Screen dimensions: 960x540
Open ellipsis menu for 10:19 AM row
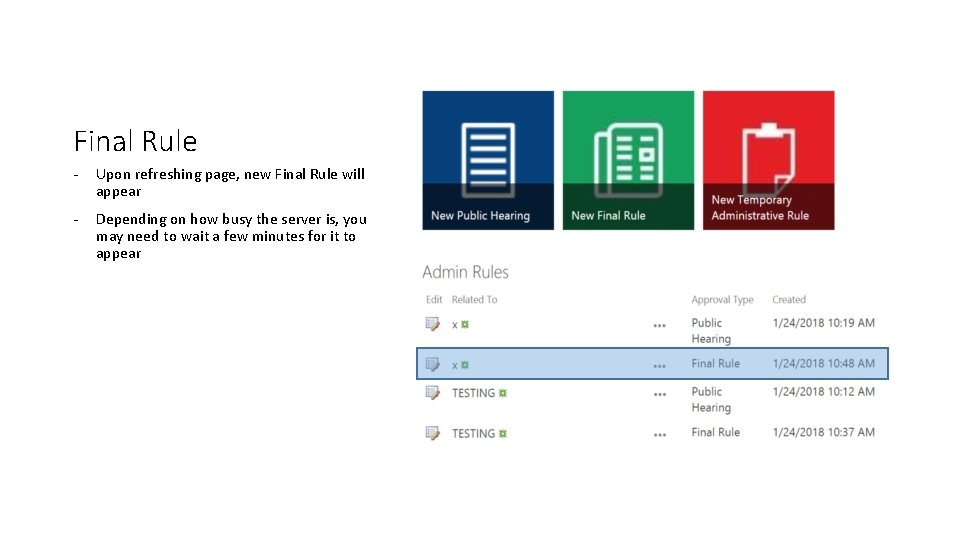point(659,326)
